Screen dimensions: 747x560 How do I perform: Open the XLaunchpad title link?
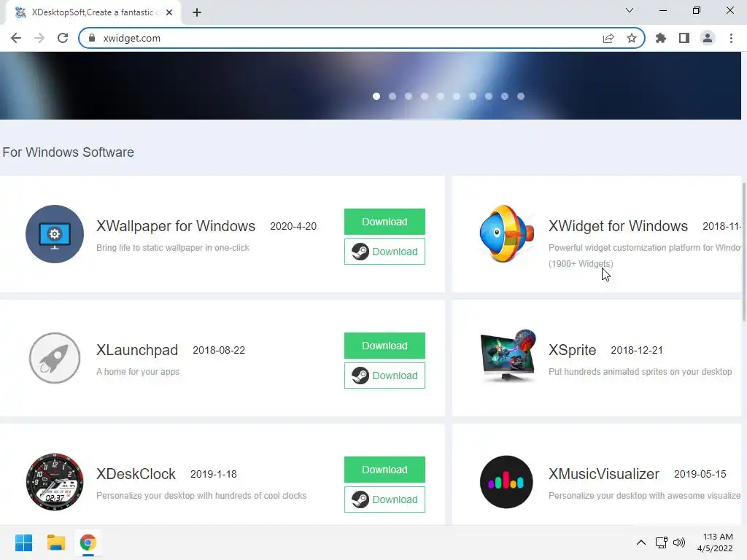[x=137, y=350]
